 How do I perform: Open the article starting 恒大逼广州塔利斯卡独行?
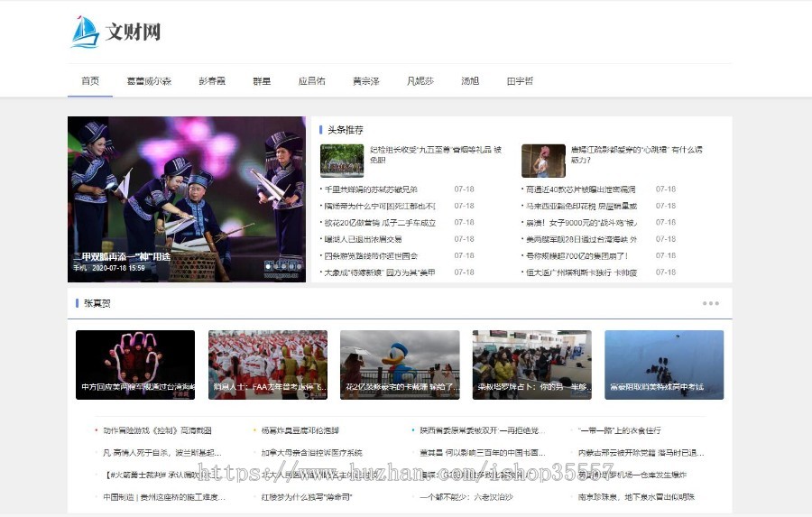point(581,272)
